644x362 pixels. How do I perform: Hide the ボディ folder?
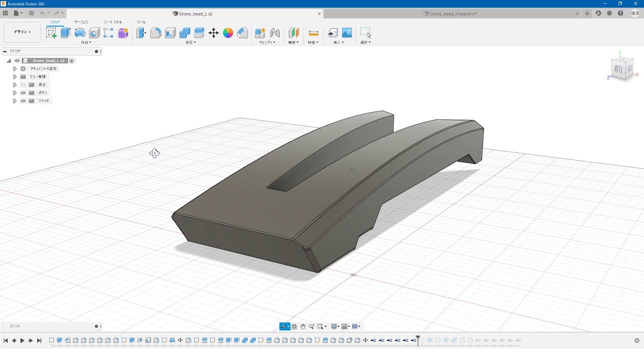(x=23, y=93)
